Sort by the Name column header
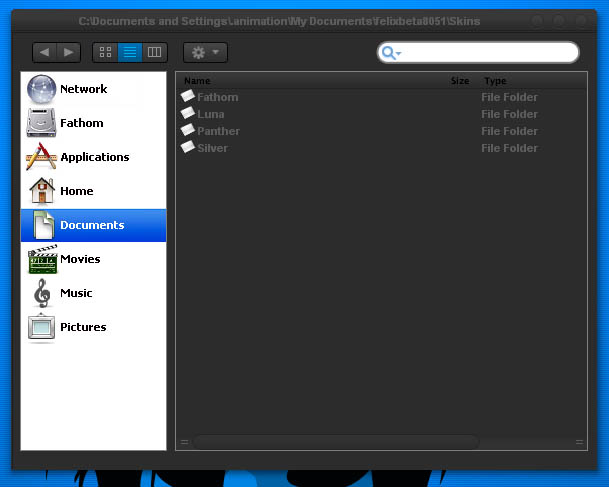This screenshot has height=487, width=609. coord(197,81)
